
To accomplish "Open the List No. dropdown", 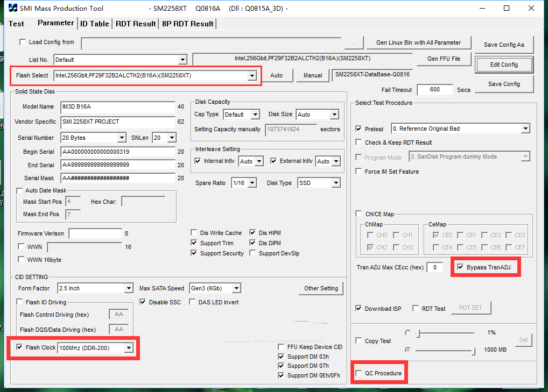I will coord(182,60).
